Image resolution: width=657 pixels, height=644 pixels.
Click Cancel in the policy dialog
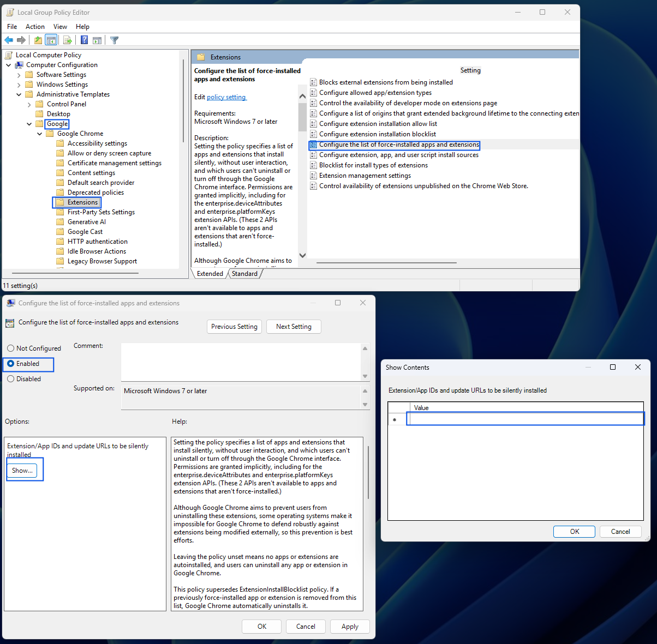point(306,627)
